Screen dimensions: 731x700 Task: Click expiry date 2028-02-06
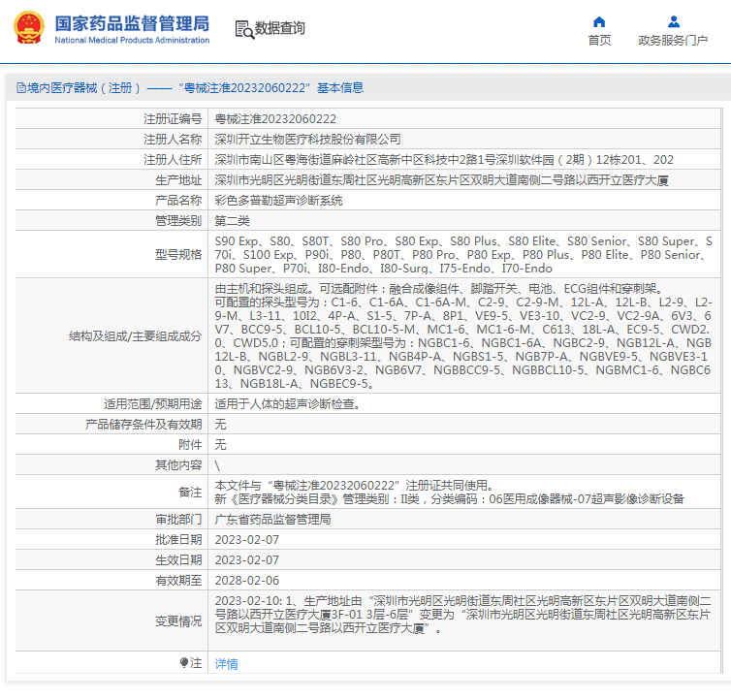(246, 581)
